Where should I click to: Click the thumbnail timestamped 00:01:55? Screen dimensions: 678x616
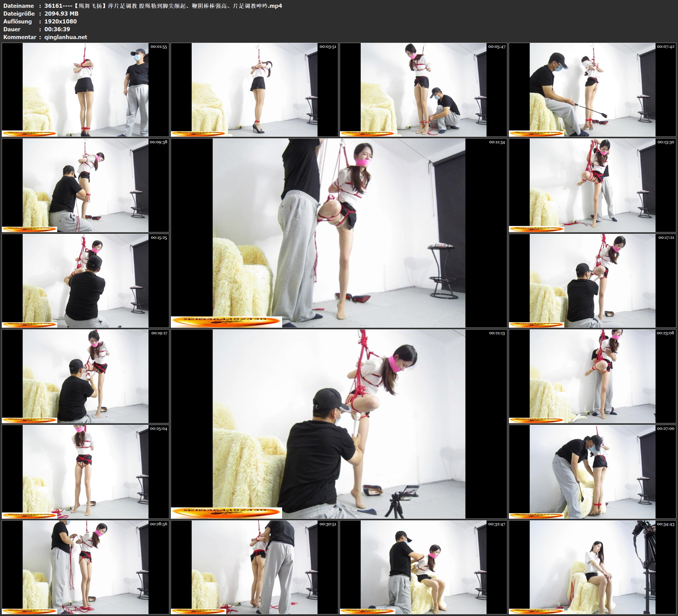pyautogui.click(x=85, y=89)
